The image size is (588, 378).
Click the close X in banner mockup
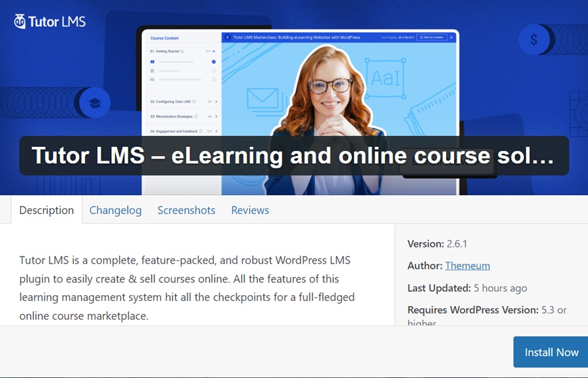(x=451, y=37)
